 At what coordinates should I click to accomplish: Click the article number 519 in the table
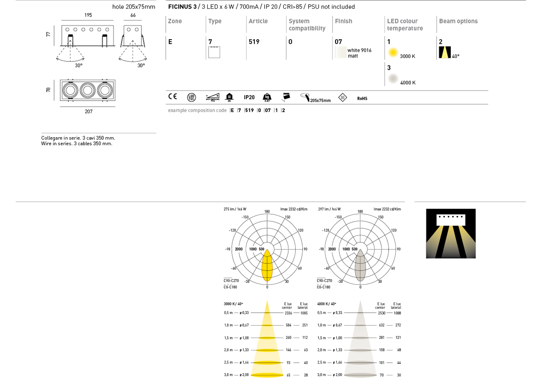tap(254, 42)
